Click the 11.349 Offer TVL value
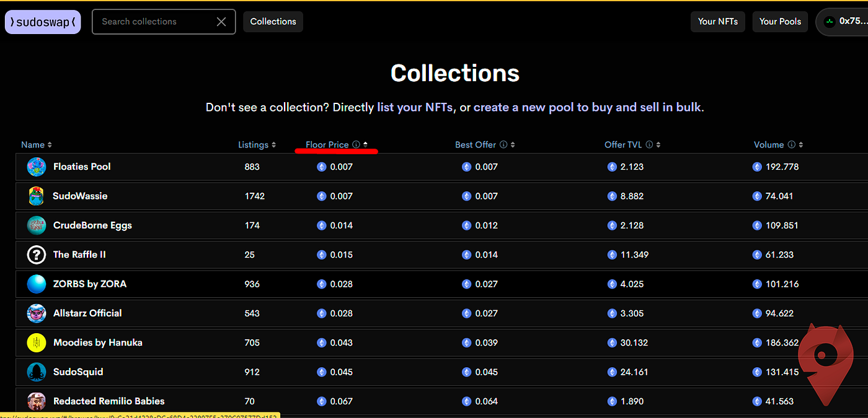Screen dimensions: 868x418 (635, 255)
